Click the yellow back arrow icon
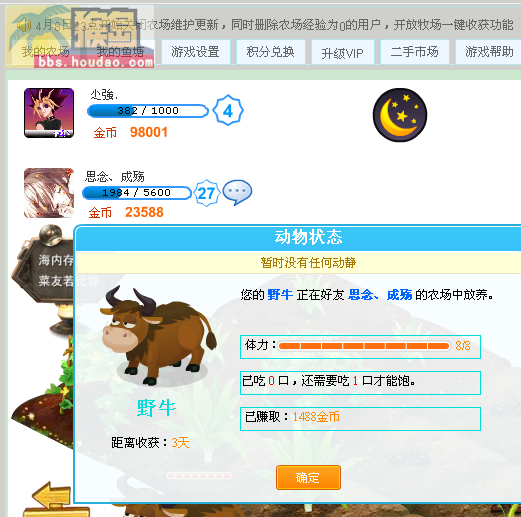This screenshot has height=517, width=521. coord(51,495)
